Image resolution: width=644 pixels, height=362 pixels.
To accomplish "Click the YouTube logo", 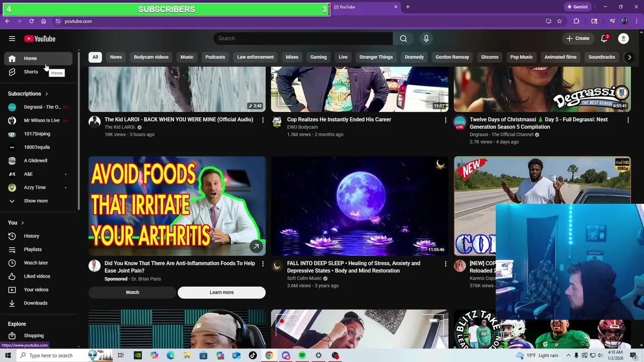I will tap(40, 39).
